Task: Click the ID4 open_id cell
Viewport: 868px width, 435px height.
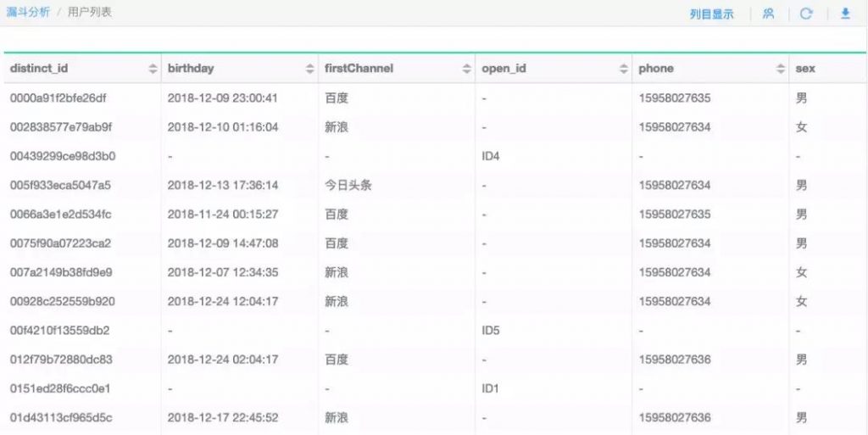Action: click(x=491, y=156)
